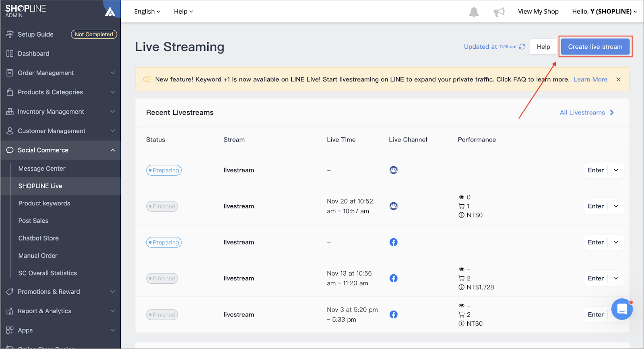Open Enter dropdown arrow for Nov 13 row
This screenshot has width=644, height=349.
point(616,278)
